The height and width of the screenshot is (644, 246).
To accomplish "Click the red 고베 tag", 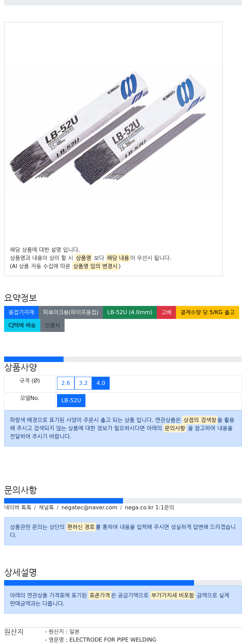I will 166,312.
